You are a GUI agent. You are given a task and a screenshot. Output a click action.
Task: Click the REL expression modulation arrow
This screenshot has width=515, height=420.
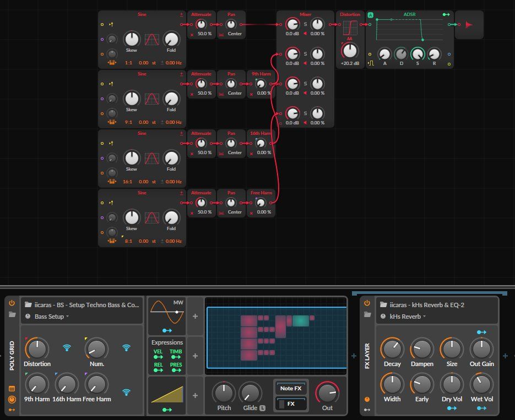click(158, 370)
